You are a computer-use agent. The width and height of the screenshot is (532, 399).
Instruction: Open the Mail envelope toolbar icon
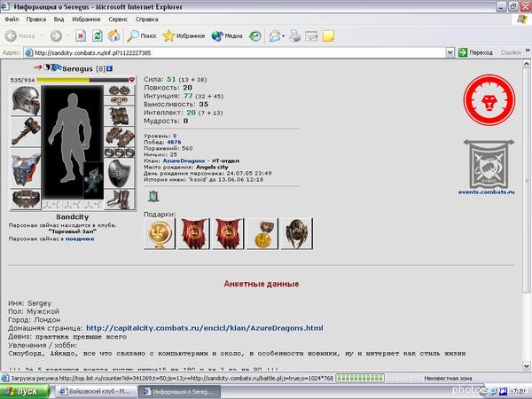pos(275,35)
